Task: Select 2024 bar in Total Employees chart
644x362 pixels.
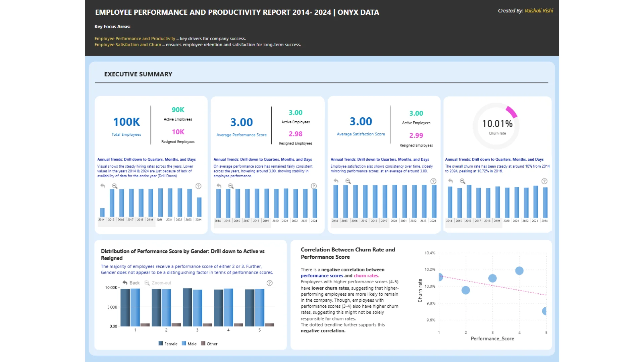Action: [199, 207]
